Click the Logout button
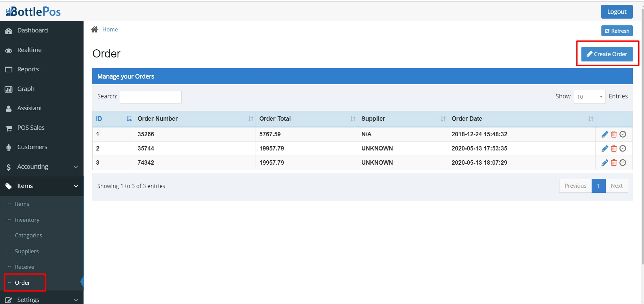 tap(617, 12)
